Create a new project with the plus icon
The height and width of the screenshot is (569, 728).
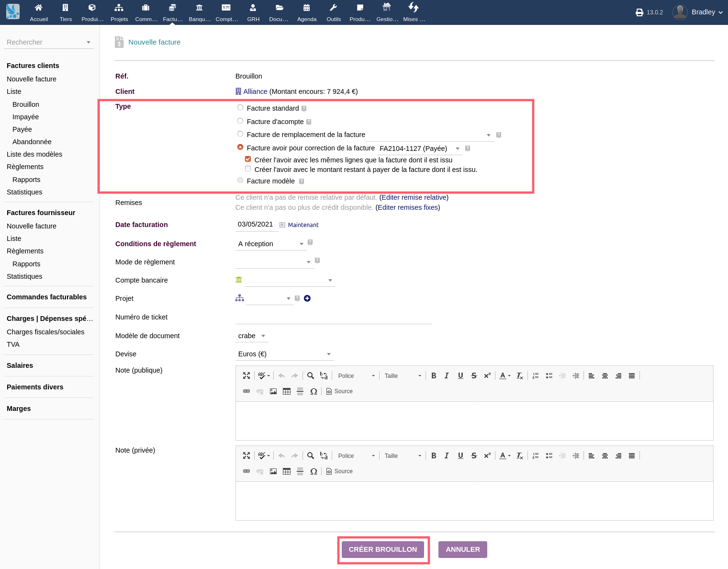coord(307,298)
